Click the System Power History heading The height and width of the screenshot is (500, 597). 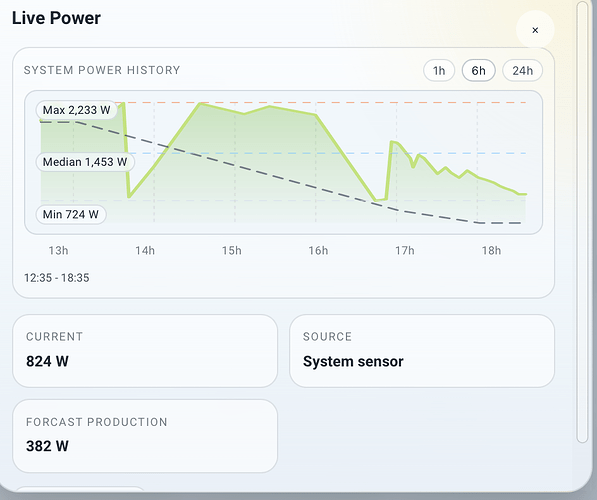click(x=102, y=70)
